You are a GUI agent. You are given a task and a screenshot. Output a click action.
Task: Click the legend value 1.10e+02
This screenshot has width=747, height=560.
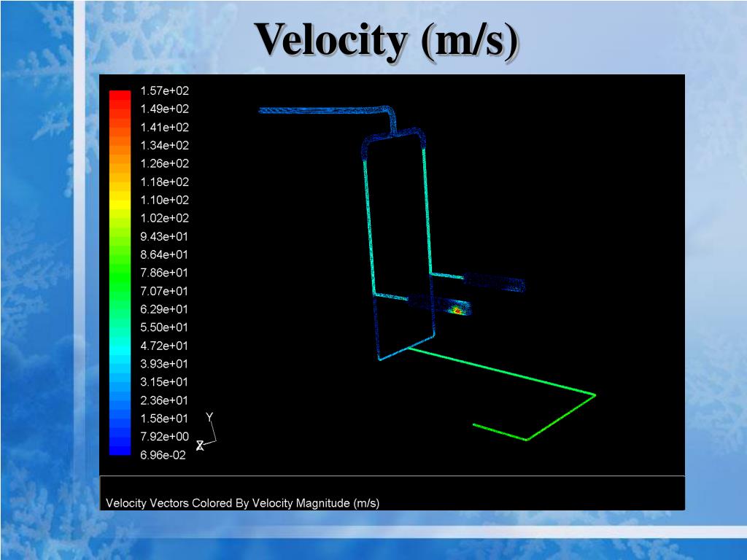[x=164, y=200]
